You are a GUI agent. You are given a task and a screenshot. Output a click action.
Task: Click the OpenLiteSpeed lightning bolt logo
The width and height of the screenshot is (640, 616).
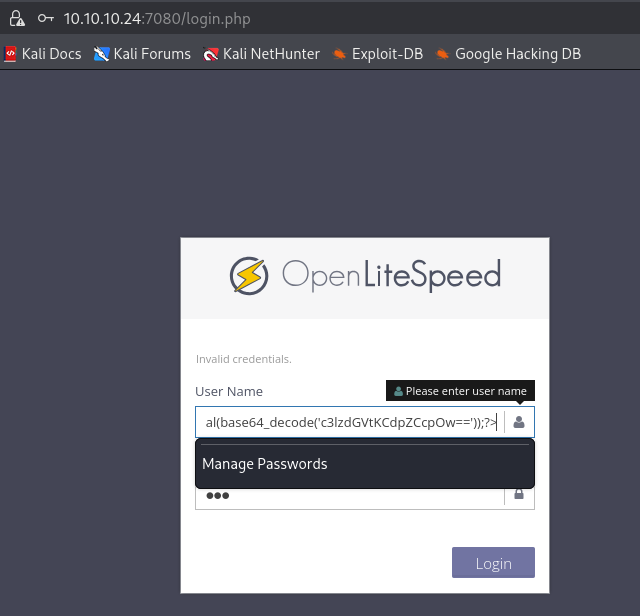click(248, 275)
